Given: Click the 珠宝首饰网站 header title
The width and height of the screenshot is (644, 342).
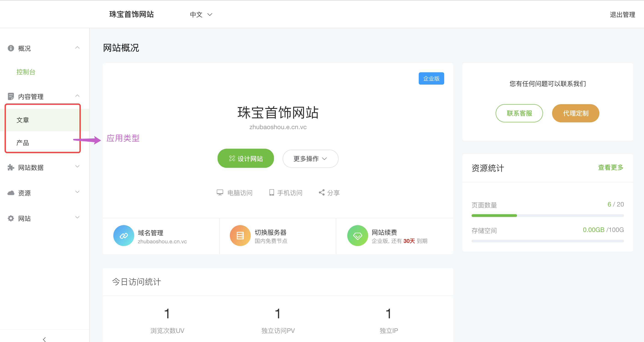Looking at the screenshot, I should [x=132, y=14].
